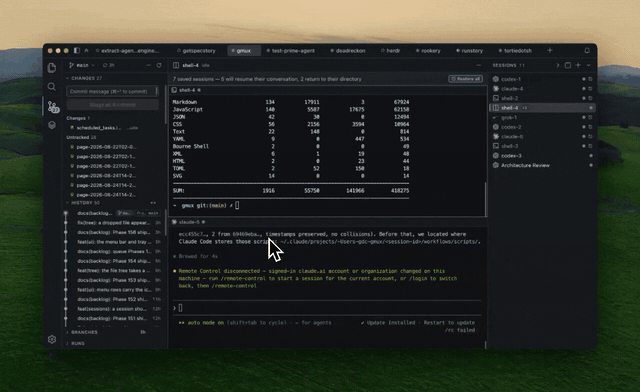Click the shell-4 terminal scrollbar

[485, 199]
